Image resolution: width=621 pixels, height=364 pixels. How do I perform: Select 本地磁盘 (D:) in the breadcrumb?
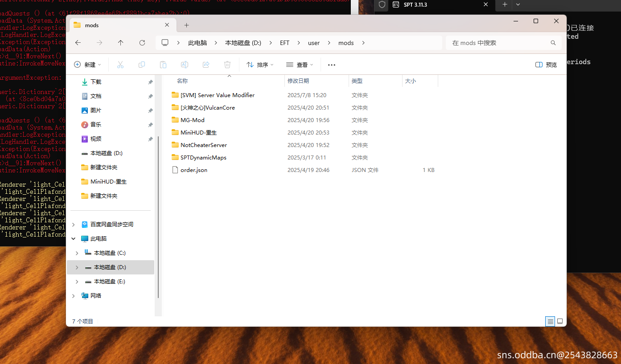(x=243, y=43)
